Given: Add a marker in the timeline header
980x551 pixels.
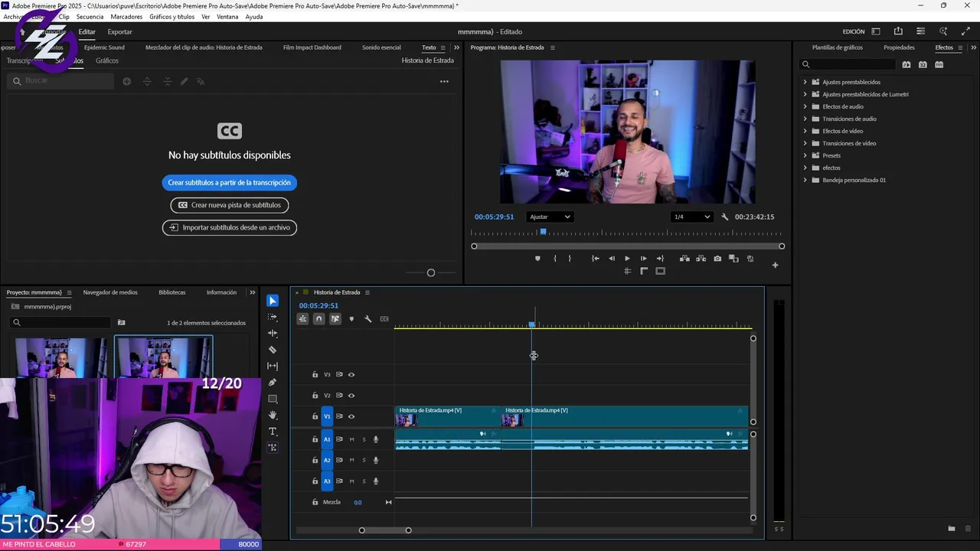Looking at the screenshot, I should click(x=351, y=319).
